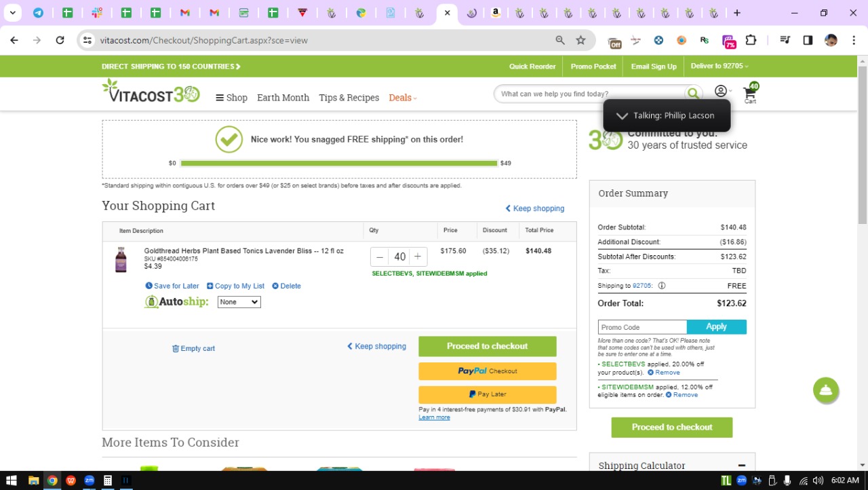868x490 pixels.
Task: Open the green help bell widget
Action: click(x=826, y=390)
